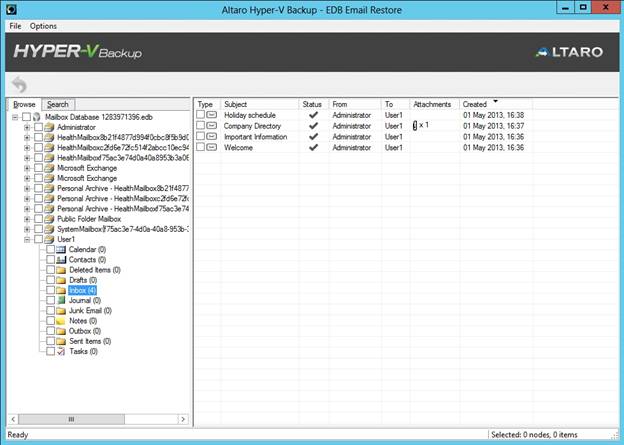Click the User1 mailbox folder icon

tap(49, 239)
